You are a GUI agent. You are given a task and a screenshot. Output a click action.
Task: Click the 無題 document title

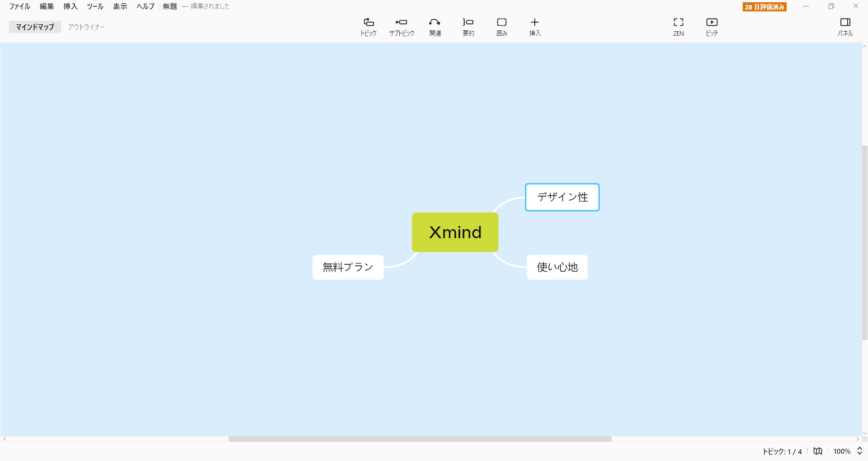pyautogui.click(x=170, y=6)
